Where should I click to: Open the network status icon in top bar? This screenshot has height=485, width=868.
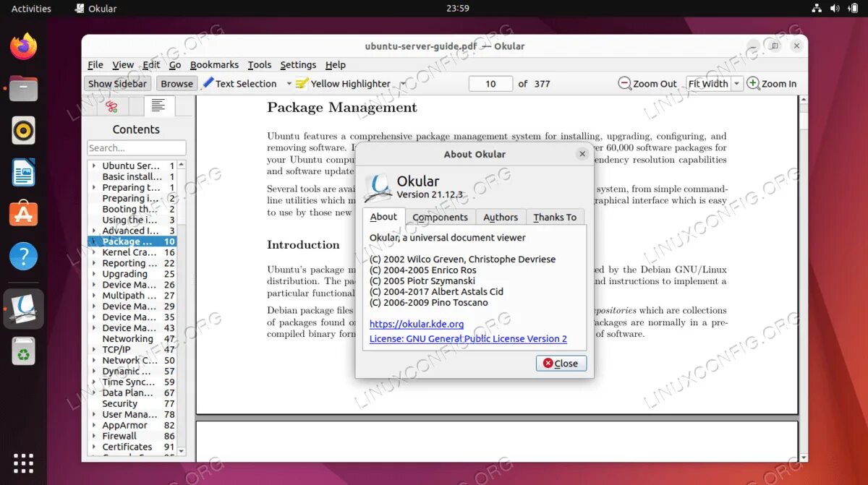click(x=817, y=9)
